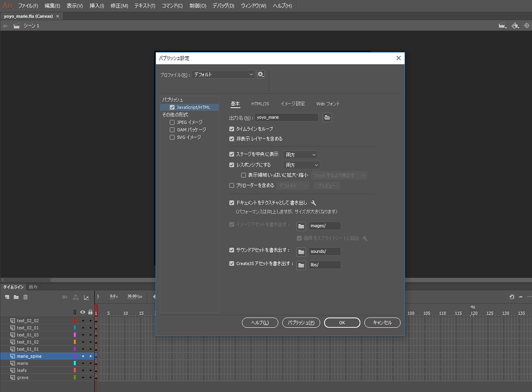This screenshot has width=532, height=392.
Task: Hide the marie_spine layer
Action: [83, 356]
